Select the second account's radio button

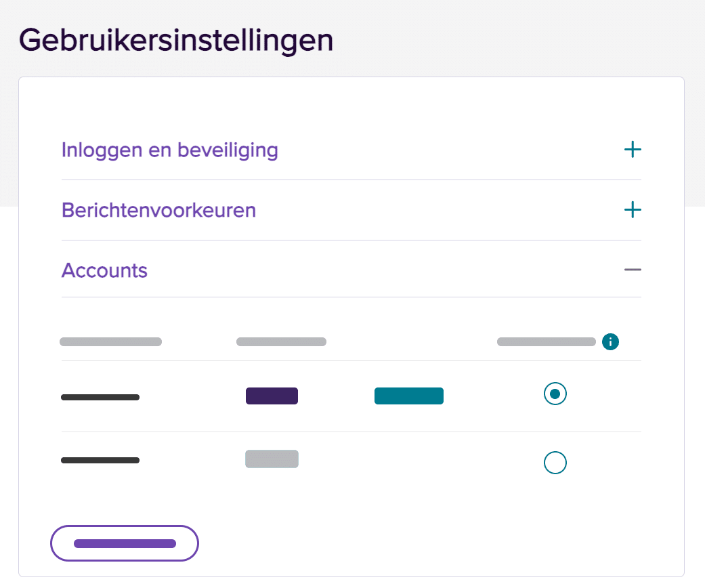point(555,463)
